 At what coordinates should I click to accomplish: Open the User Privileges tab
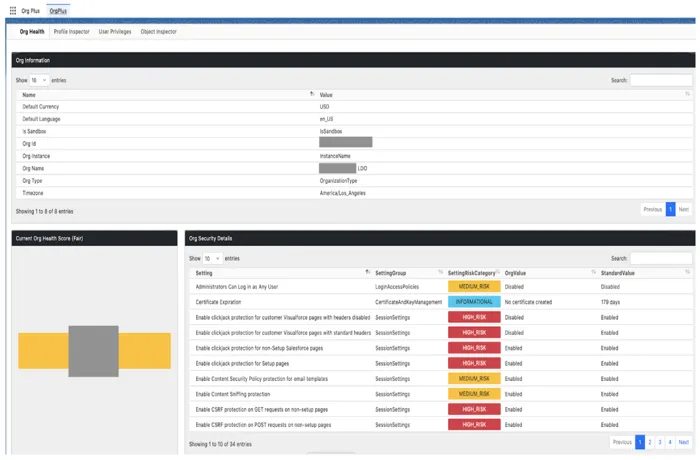[x=115, y=32]
